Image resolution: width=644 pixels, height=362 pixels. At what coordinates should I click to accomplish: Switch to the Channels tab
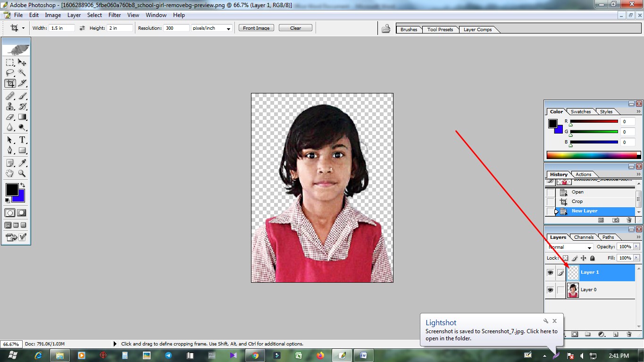click(x=584, y=237)
